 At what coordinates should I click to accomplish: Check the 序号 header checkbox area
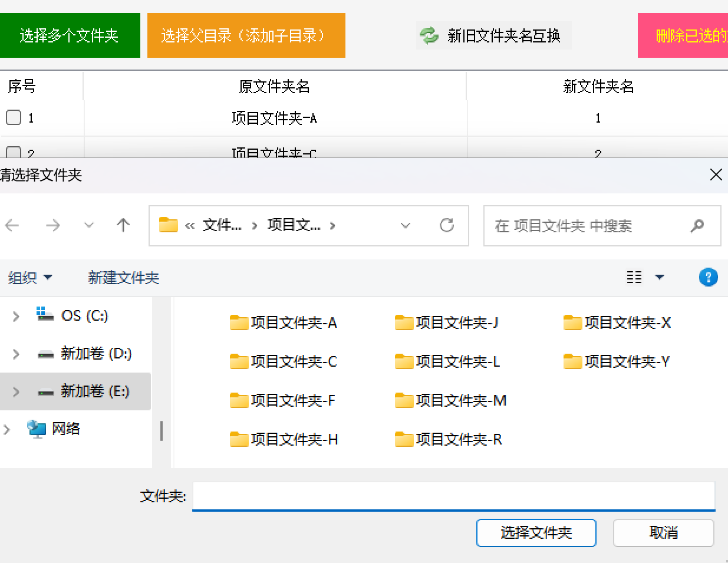pos(21,86)
